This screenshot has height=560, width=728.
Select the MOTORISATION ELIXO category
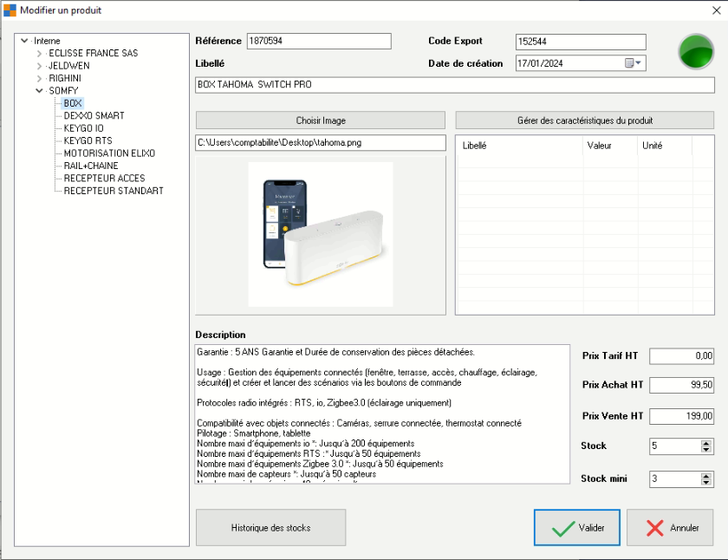(x=109, y=153)
